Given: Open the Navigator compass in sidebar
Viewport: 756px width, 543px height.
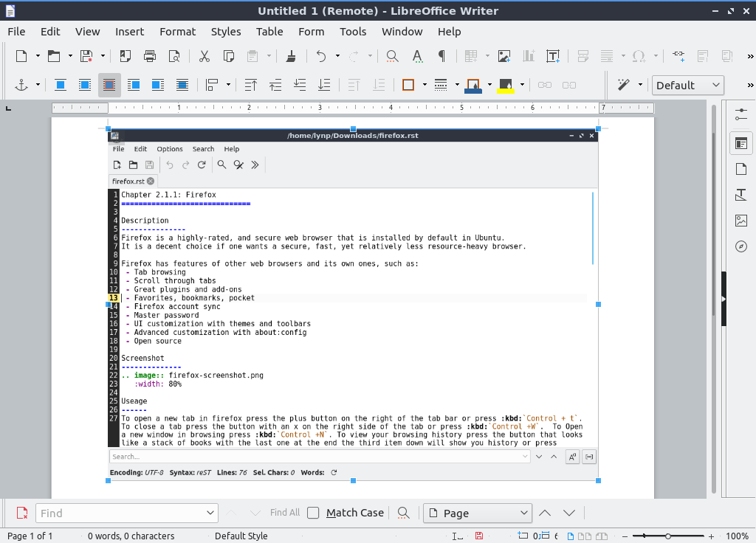Looking at the screenshot, I should (741, 246).
